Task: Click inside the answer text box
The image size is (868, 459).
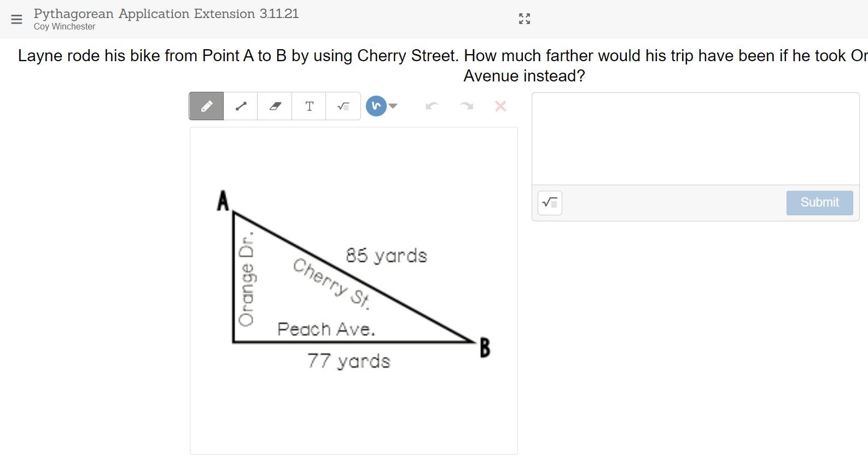Action: [x=695, y=139]
